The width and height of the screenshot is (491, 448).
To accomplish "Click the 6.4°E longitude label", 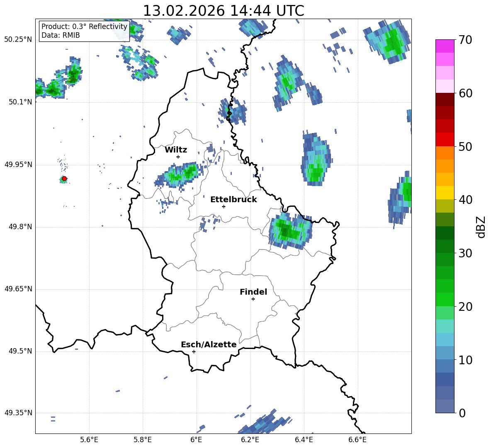I will point(304,440).
